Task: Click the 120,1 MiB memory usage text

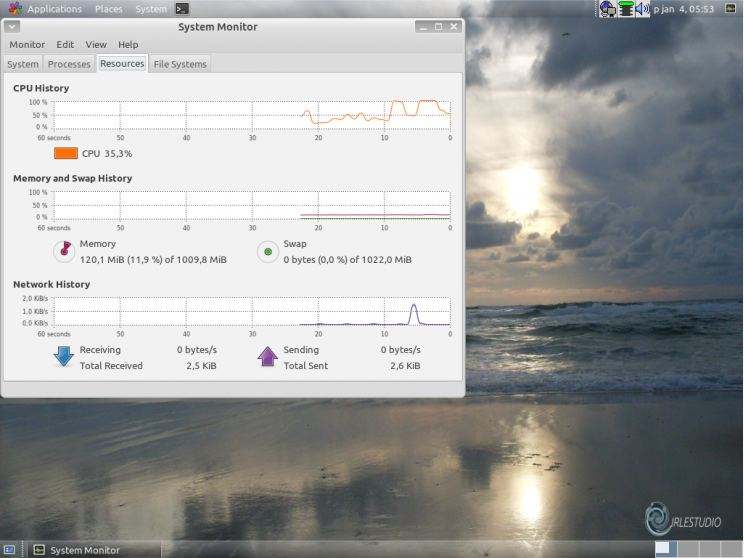Action: point(153,260)
